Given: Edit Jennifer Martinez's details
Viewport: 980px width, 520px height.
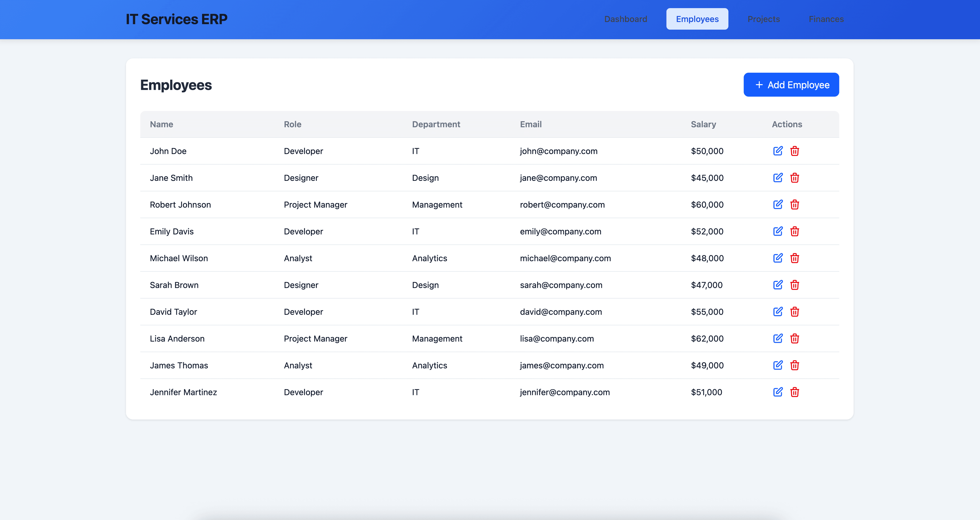Looking at the screenshot, I should tap(778, 392).
